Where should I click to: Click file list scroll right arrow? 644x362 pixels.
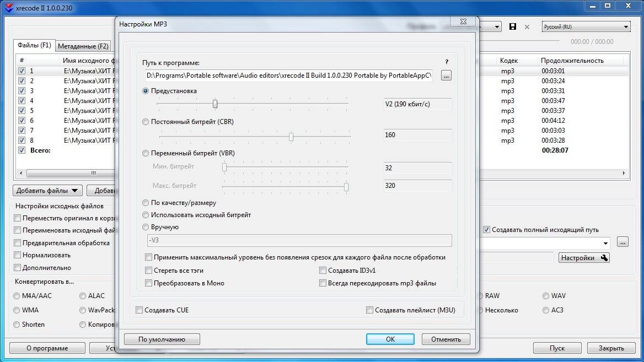coord(624,173)
